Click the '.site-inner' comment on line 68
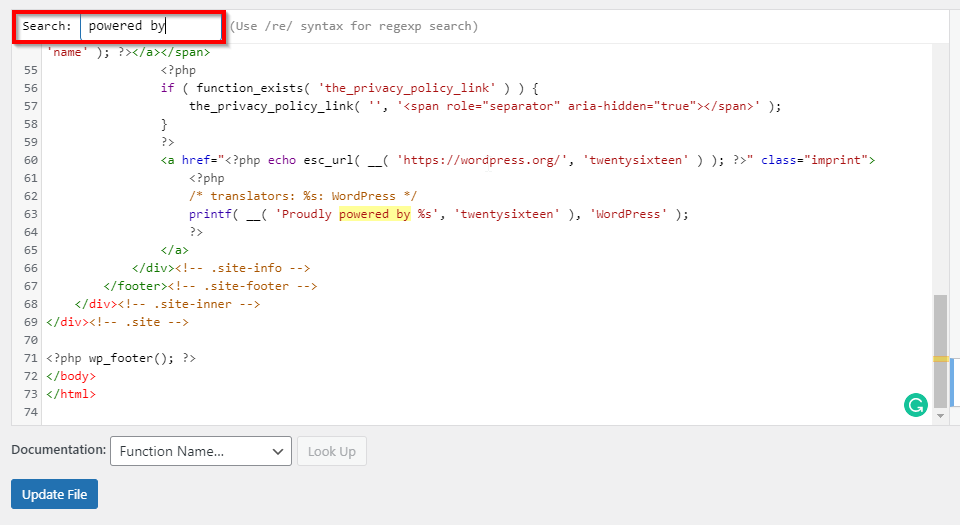The width and height of the screenshot is (960, 525). [x=189, y=304]
